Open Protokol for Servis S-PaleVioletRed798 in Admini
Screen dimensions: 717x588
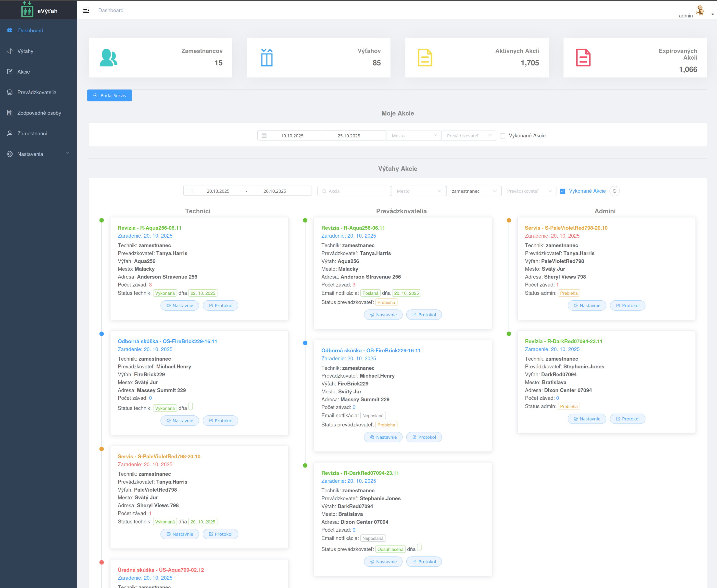(x=627, y=306)
